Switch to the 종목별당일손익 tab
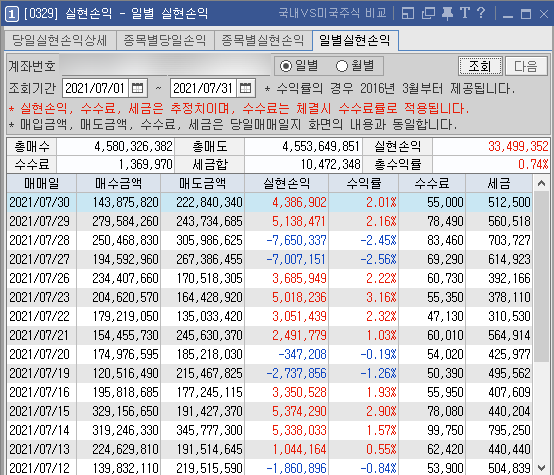The height and width of the screenshot is (475, 554). 165,40
